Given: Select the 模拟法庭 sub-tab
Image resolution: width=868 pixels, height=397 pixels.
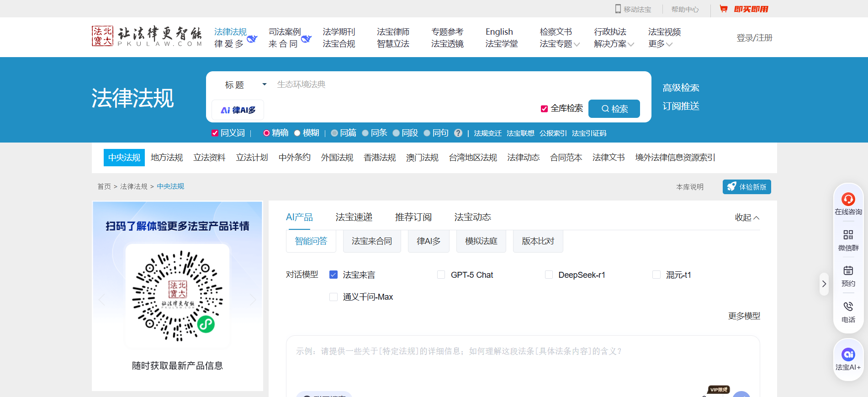Looking at the screenshot, I should click(481, 241).
